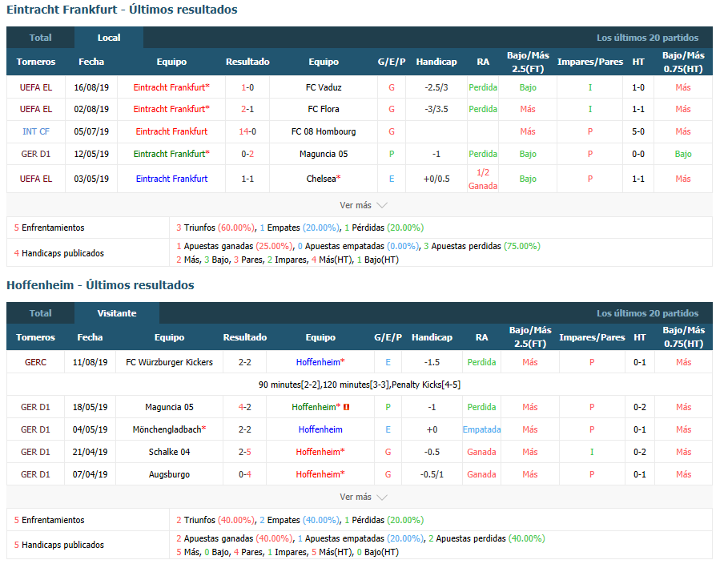
Task: Open Augsburgo team link
Action: coord(169,474)
